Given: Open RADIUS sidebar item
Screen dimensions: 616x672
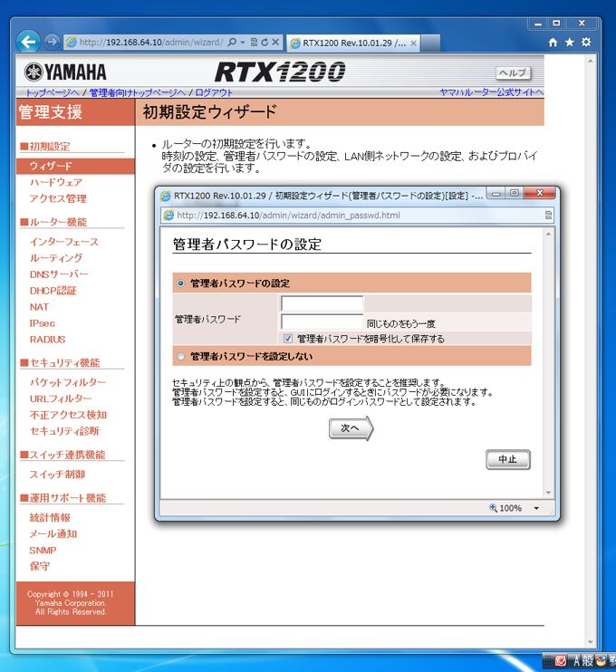Looking at the screenshot, I should pyautogui.click(x=48, y=340).
